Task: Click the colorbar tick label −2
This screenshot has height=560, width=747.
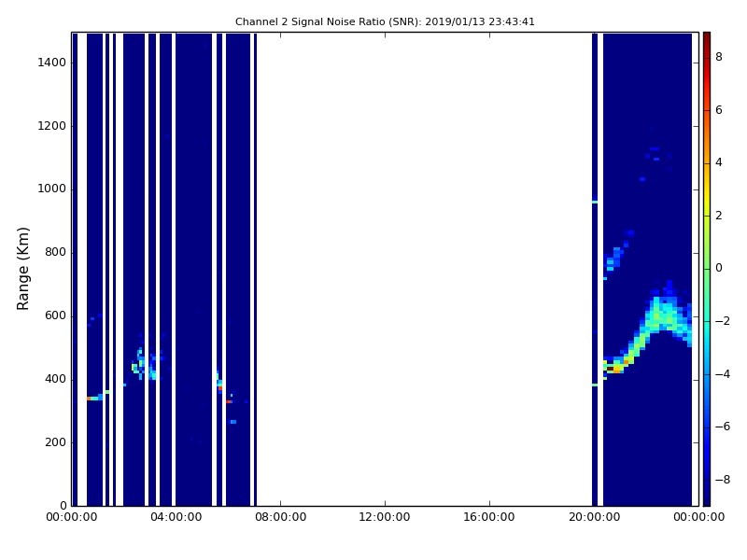Action: tap(722, 321)
